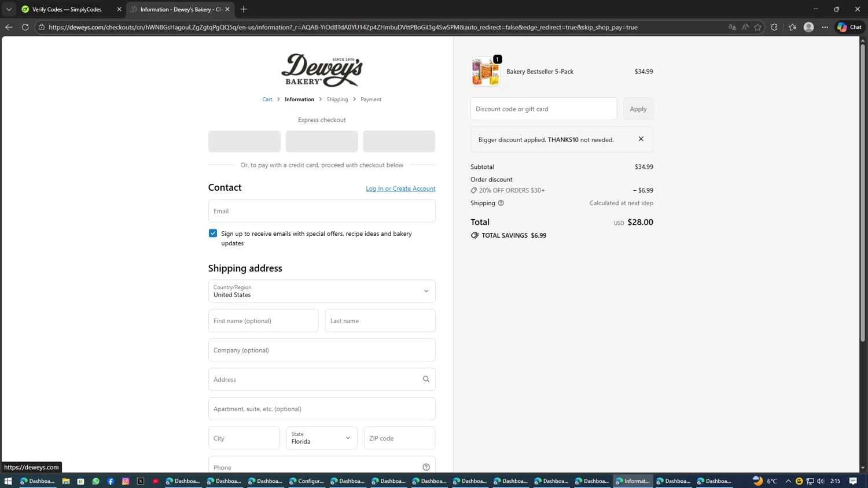Click Log In or Create Account link
The image size is (868, 488).
click(x=400, y=188)
